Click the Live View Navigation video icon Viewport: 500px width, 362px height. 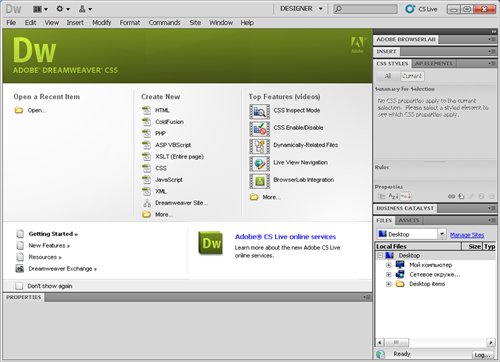(x=259, y=163)
